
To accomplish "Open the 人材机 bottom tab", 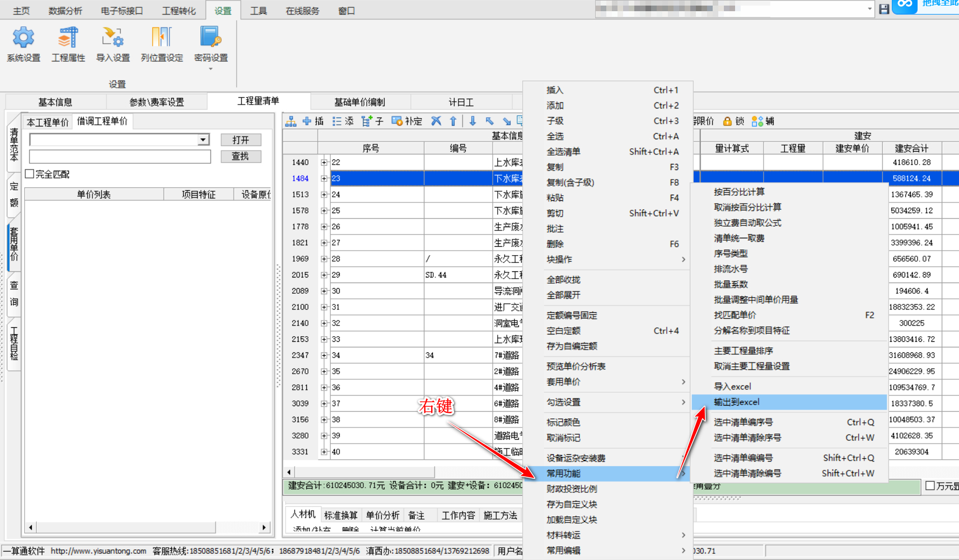I will point(303,515).
